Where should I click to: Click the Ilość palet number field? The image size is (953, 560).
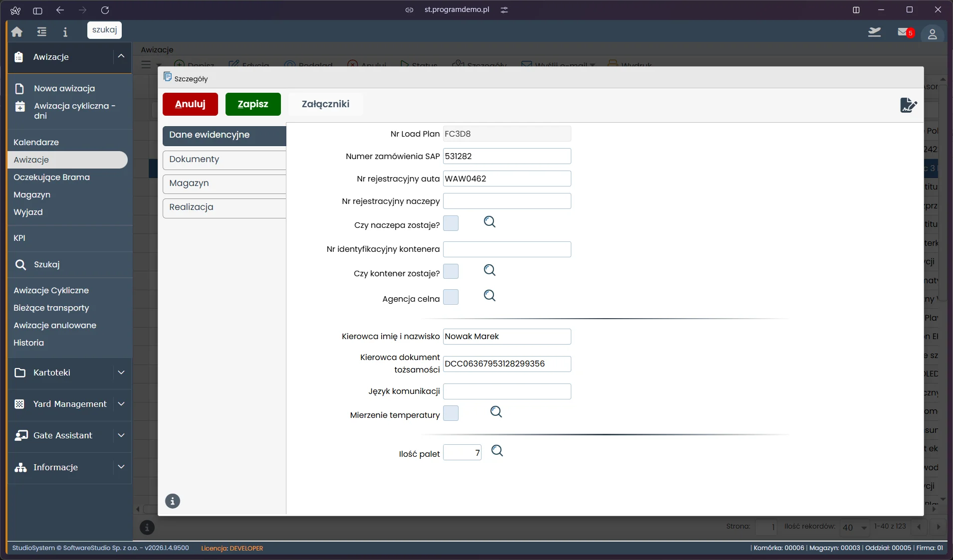coord(462,452)
